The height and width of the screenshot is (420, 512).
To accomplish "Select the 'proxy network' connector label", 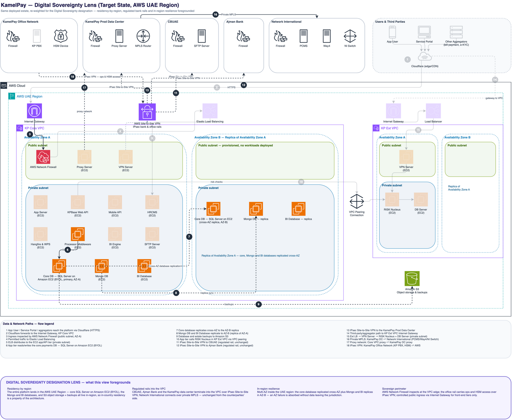I will (x=84, y=111).
